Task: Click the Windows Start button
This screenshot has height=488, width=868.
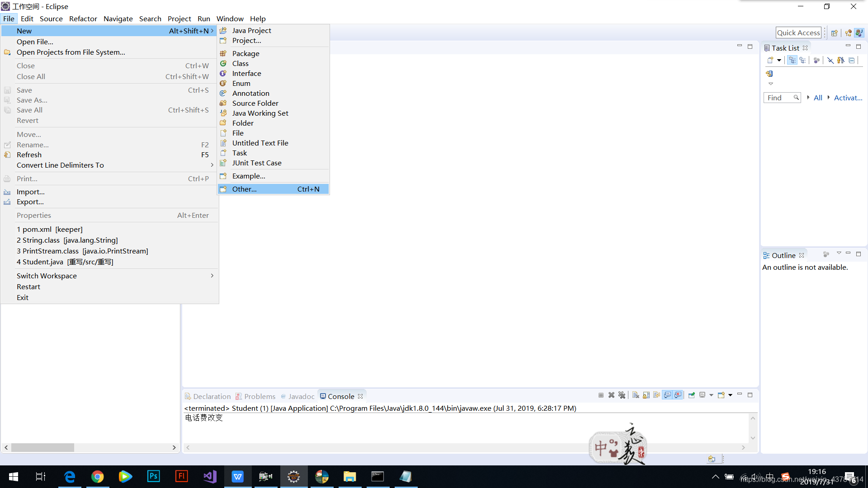Action: (x=13, y=477)
